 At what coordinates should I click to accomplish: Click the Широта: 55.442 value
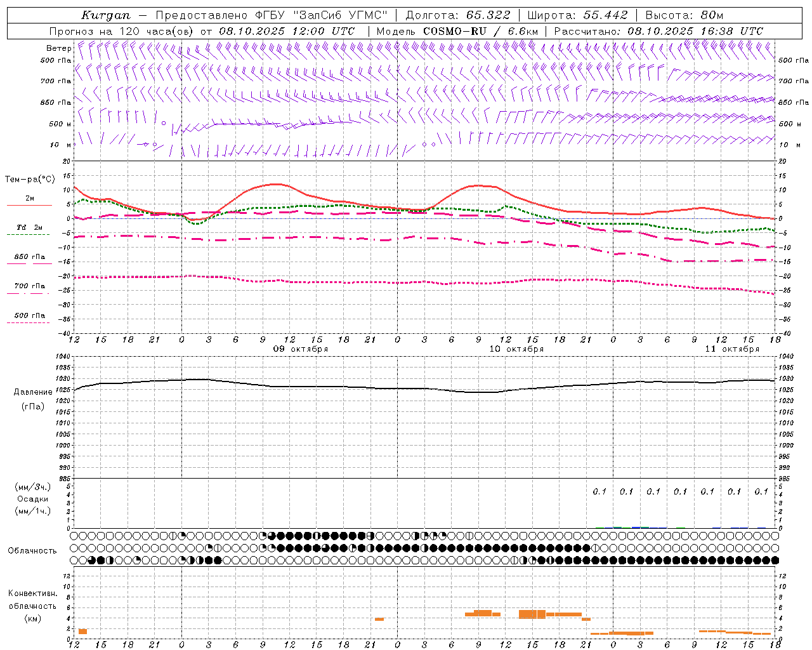point(577,15)
